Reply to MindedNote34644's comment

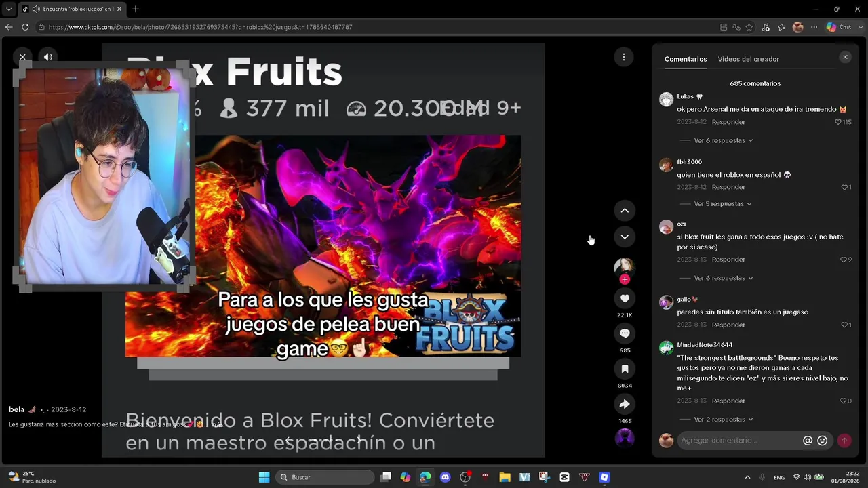[728, 401]
